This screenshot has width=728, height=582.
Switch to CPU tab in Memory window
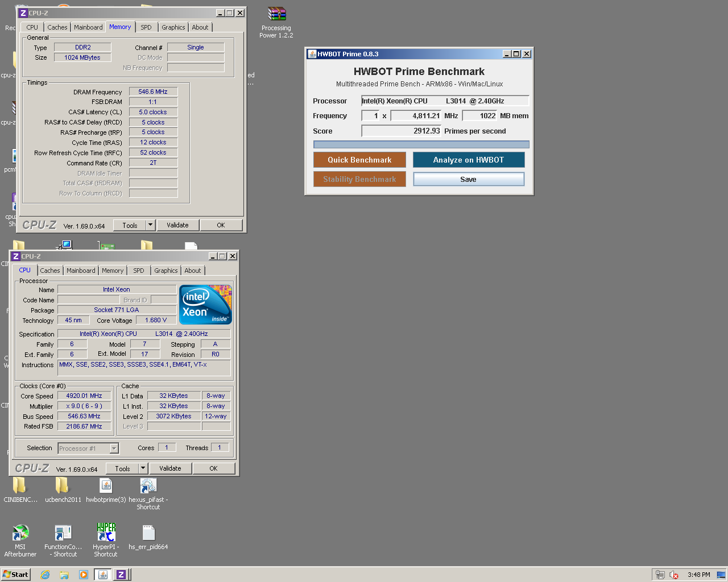point(32,27)
